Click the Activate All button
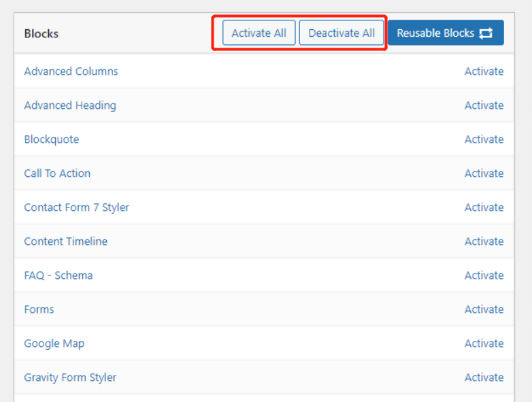Image resolution: width=532 pixels, height=402 pixels. 259,33
